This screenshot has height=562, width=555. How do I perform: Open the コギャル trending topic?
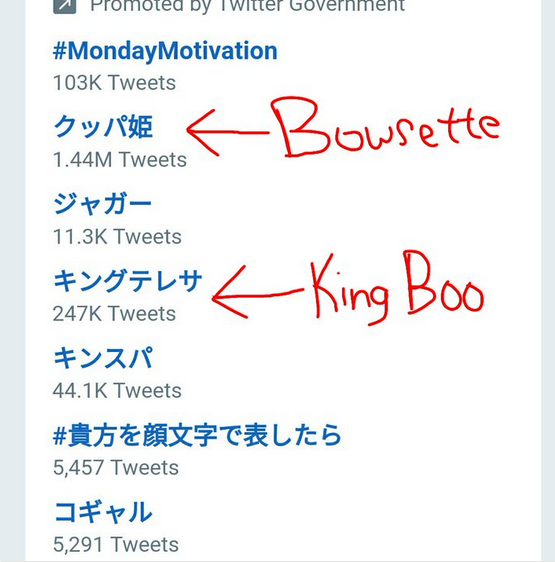pyautogui.click(x=103, y=512)
